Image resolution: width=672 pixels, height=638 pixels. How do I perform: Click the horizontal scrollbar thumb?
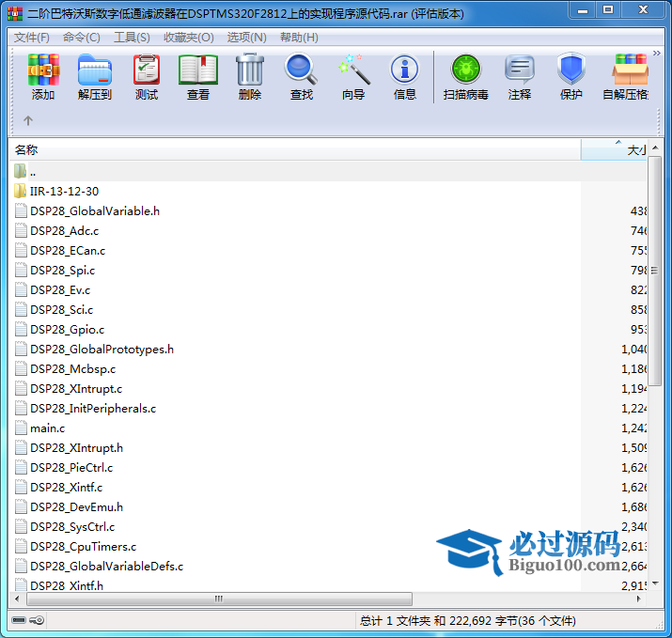219,599
